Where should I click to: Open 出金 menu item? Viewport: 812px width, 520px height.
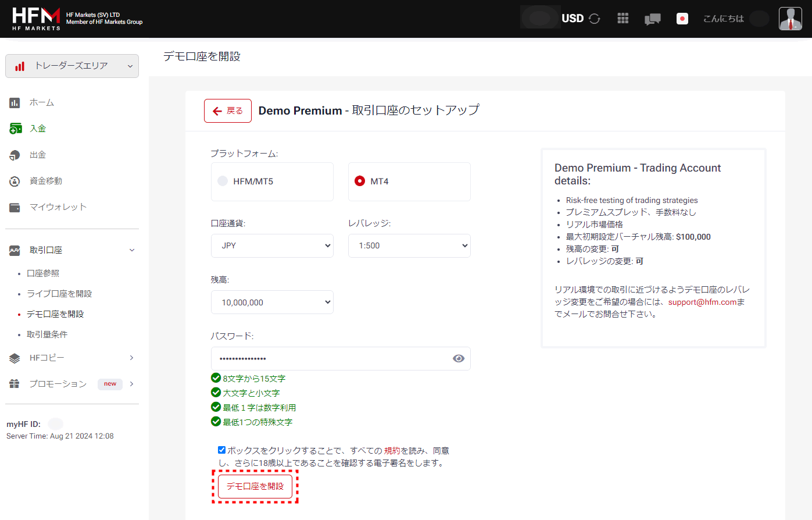(x=38, y=155)
